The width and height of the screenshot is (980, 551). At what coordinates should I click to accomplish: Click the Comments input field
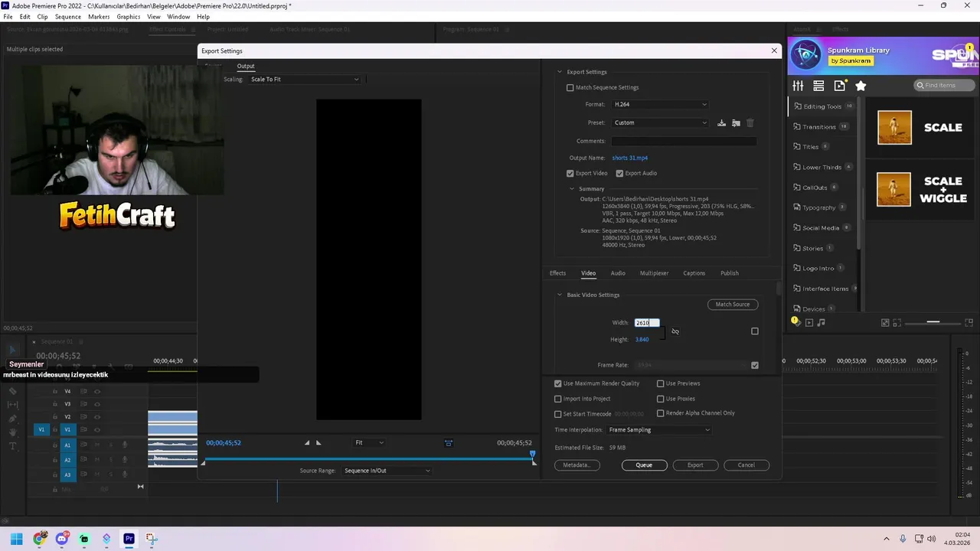684,141
